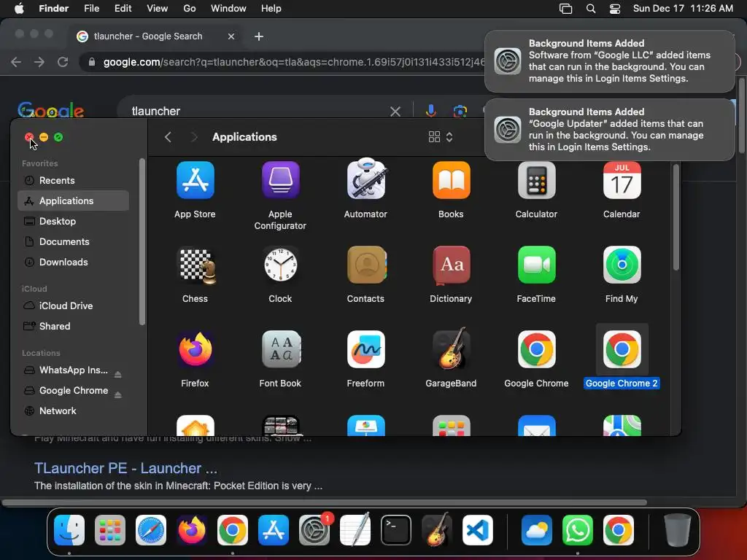
Task: Open System Settings from the Dock
Action: coord(314,530)
